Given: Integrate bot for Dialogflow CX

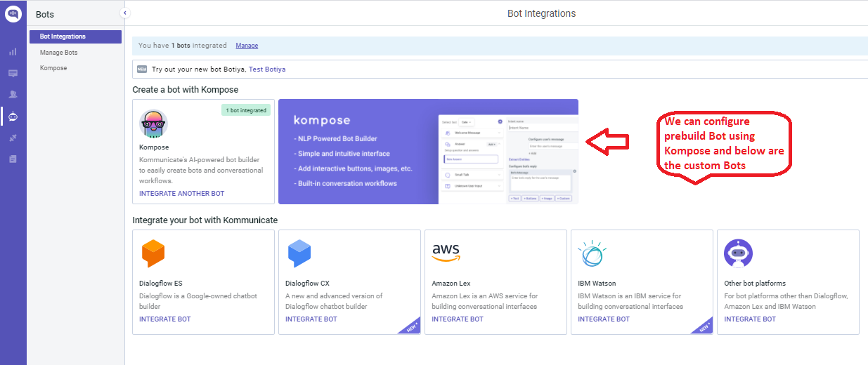Looking at the screenshot, I should pyautogui.click(x=311, y=319).
